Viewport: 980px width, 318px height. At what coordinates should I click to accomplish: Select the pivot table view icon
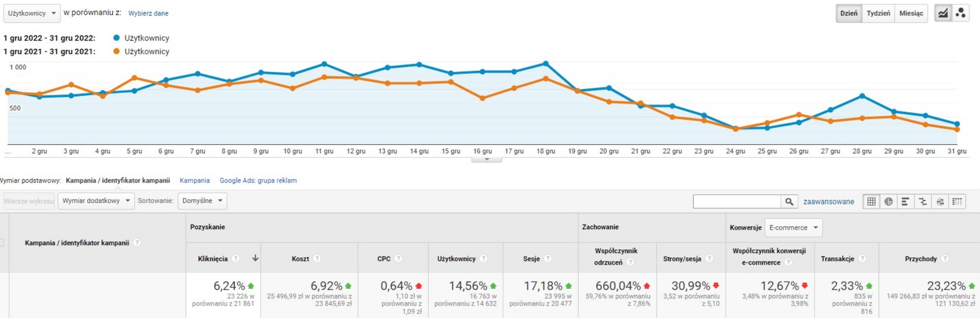click(x=957, y=202)
